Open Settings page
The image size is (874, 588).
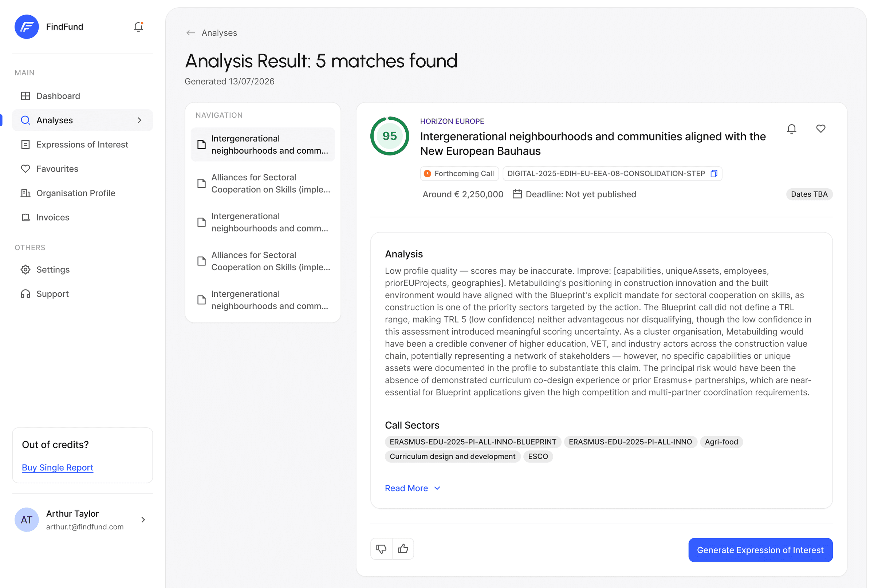click(x=83, y=270)
